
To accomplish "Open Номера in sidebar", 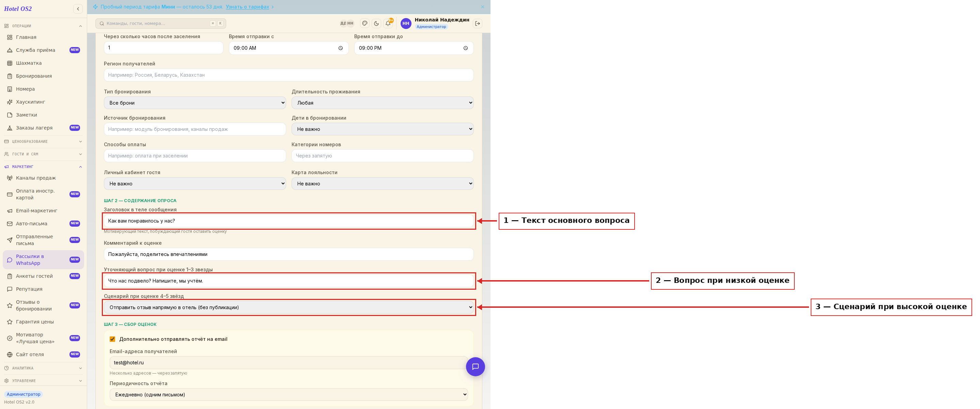I will coord(43,89).
